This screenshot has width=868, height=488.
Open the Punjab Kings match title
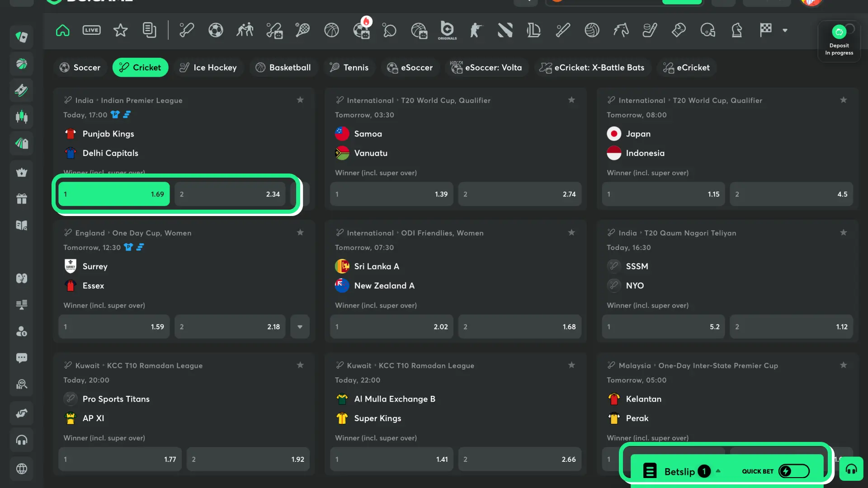[108, 134]
